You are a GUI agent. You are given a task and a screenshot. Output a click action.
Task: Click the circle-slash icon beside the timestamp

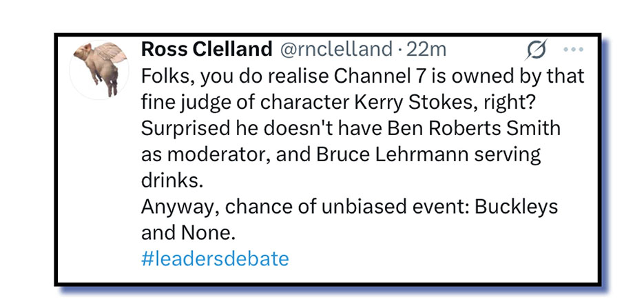pos(537,50)
